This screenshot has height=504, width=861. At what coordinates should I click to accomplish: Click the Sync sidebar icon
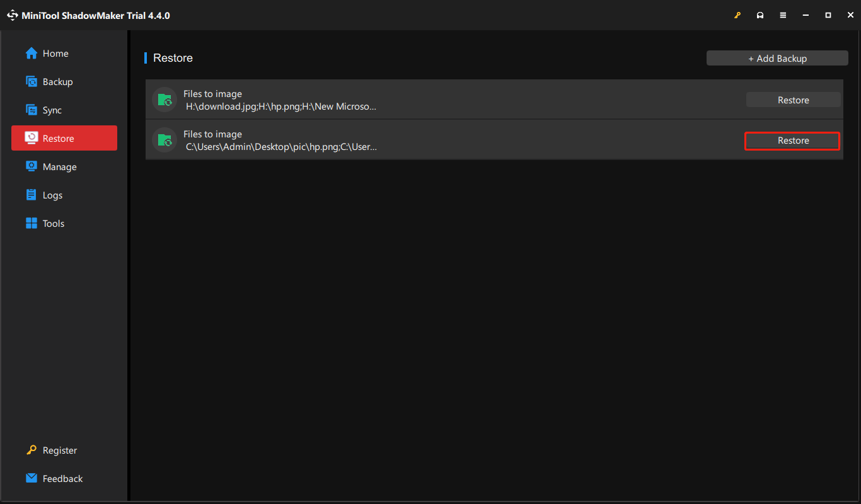click(x=32, y=110)
